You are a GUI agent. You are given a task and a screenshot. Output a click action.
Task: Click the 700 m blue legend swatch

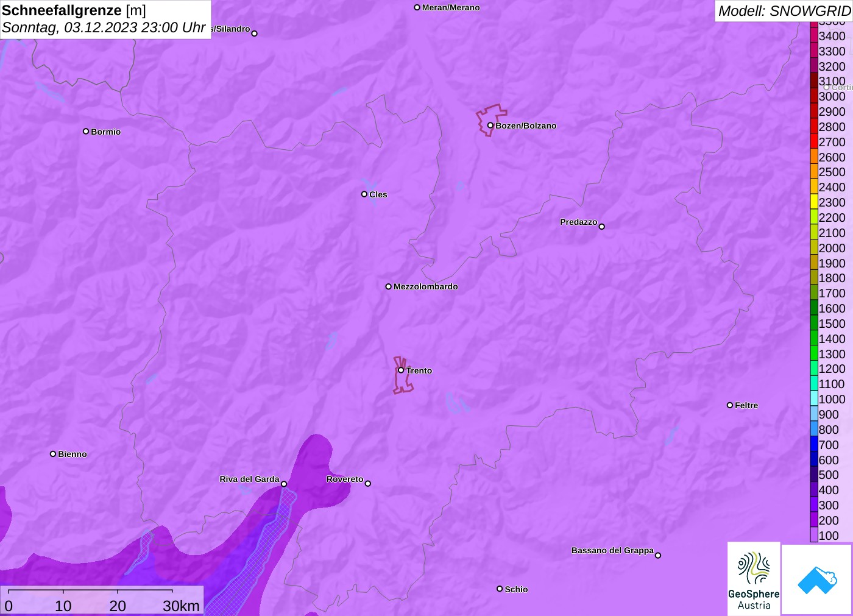coord(814,444)
